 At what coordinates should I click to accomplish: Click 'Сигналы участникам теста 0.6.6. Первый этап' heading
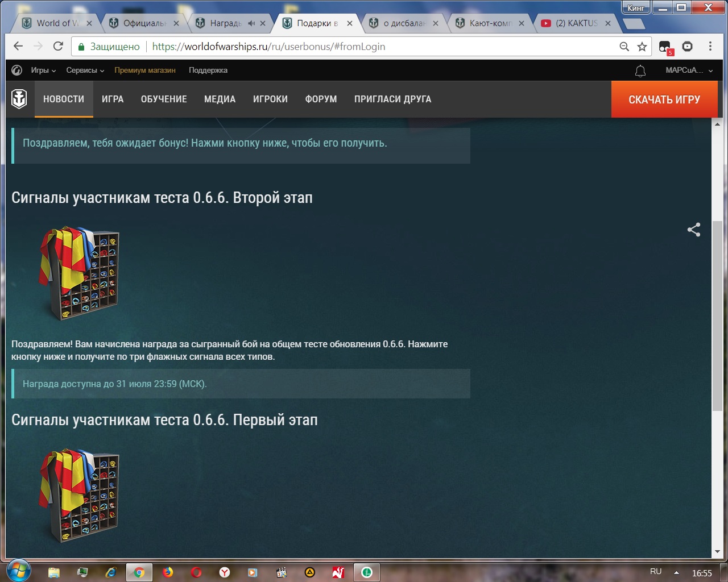coord(164,420)
